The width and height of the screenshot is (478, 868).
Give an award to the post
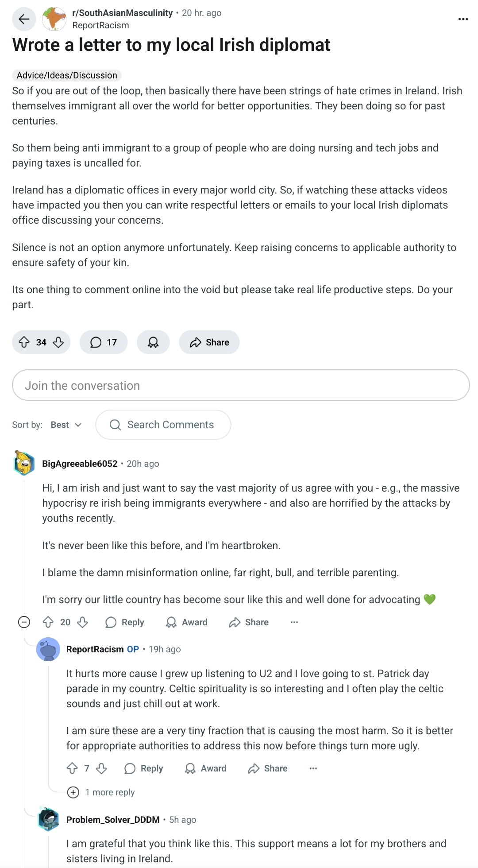tap(153, 342)
